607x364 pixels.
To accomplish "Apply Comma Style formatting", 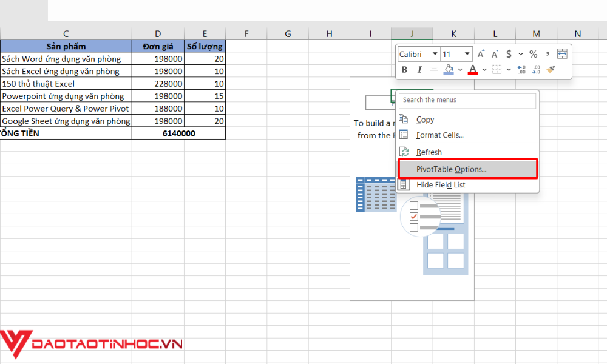I will (548, 54).
